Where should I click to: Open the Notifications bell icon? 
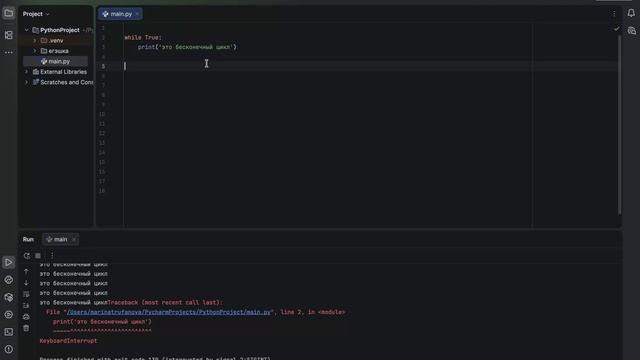tap(631, 13)
